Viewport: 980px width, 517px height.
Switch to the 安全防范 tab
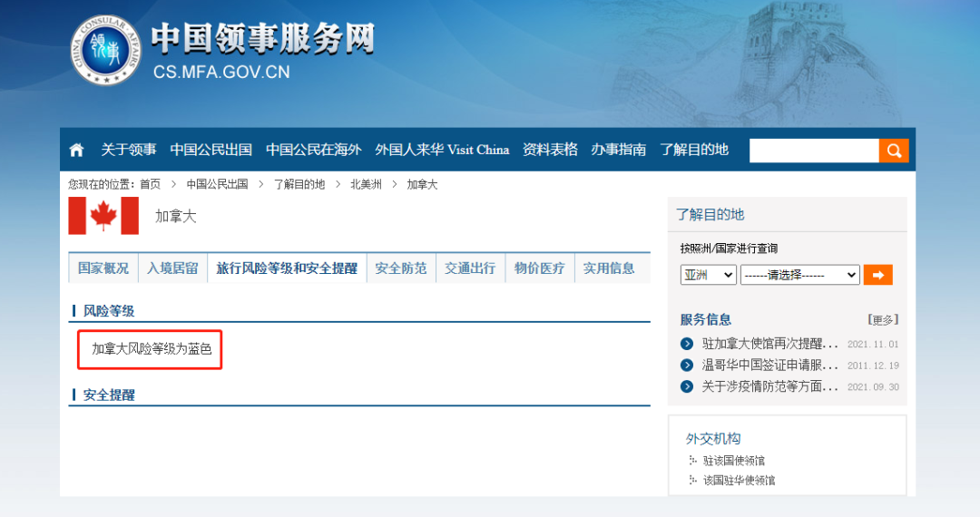point(401,268)
